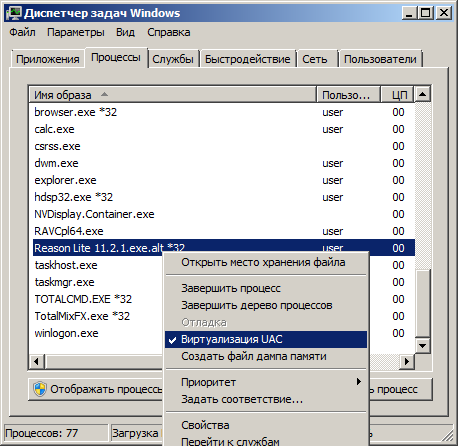Select the hdsp32.exe *32 process

tap(223, 197)
